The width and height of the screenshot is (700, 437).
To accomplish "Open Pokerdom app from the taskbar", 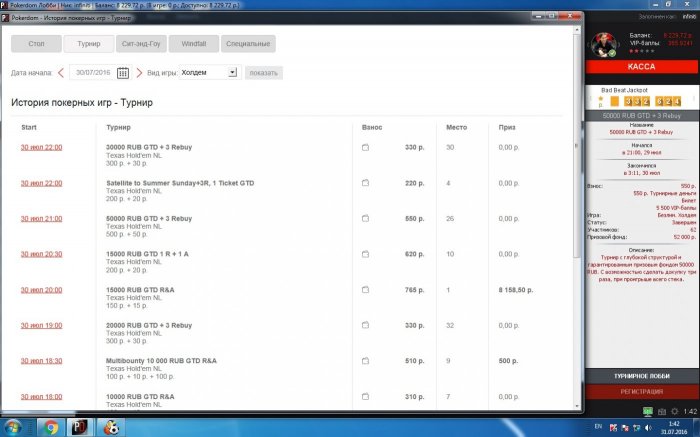I will (x=80, y=428).
